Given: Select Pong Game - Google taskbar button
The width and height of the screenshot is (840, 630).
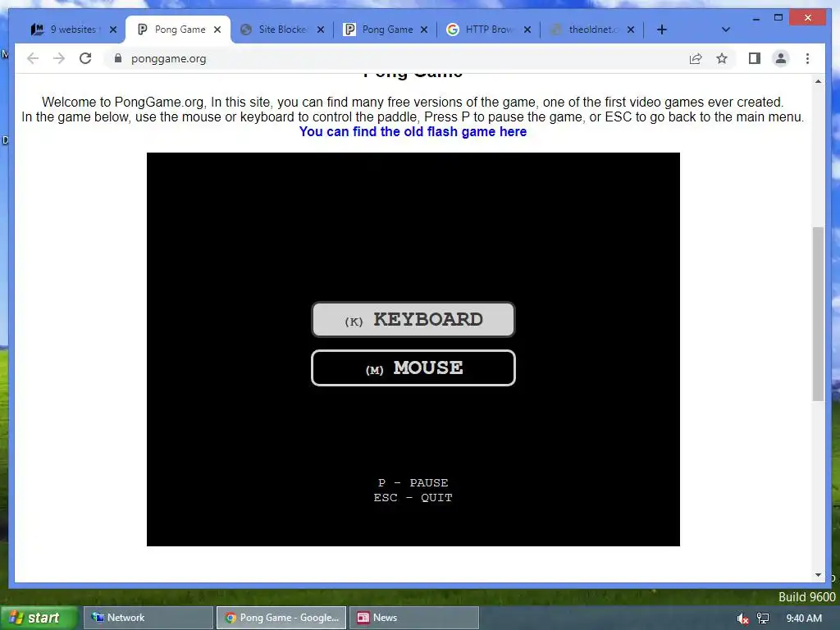Looking at the screenshot, I should click(281, 618).
